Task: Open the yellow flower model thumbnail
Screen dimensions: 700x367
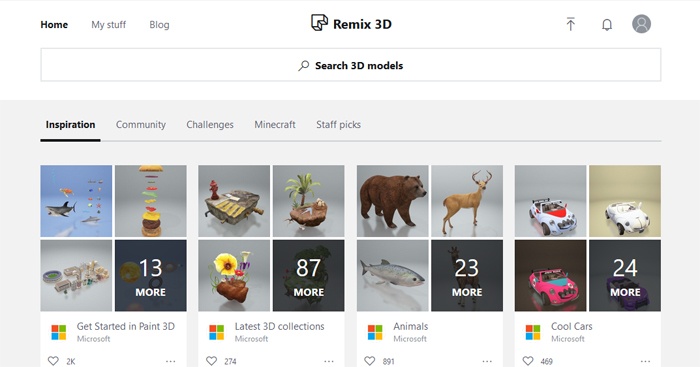Action: [234, 275]
